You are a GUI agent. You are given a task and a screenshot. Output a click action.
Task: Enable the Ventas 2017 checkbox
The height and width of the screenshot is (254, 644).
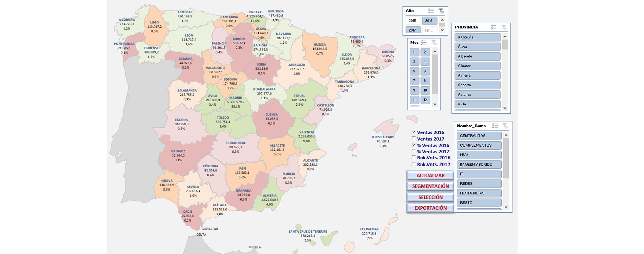pyautogui.click(x=414, y=139)
